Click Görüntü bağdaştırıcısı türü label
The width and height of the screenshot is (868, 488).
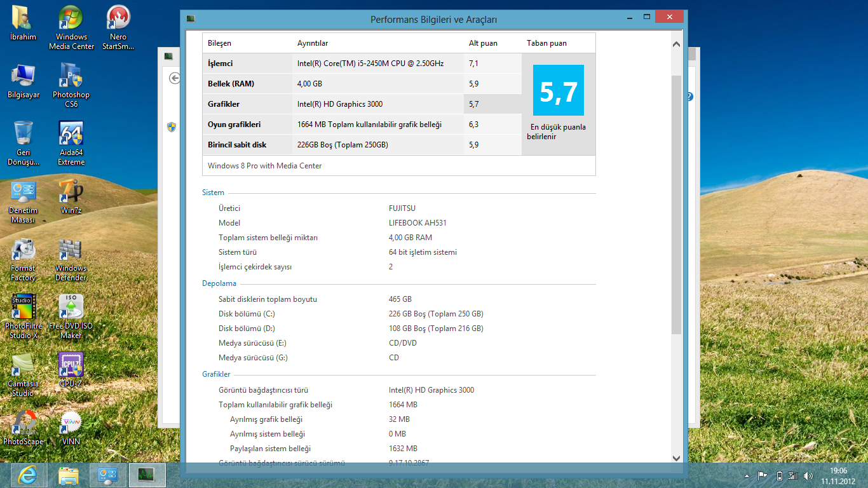pos(263,390)
